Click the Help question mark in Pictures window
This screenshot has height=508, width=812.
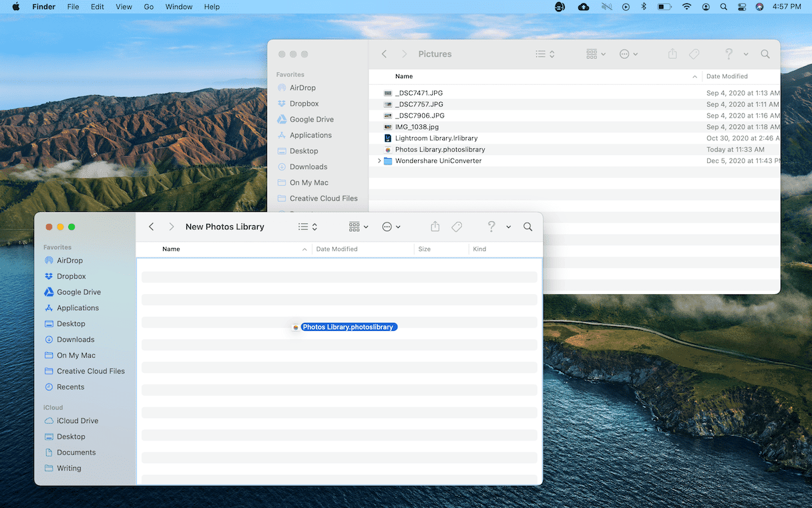click(729, 54)
